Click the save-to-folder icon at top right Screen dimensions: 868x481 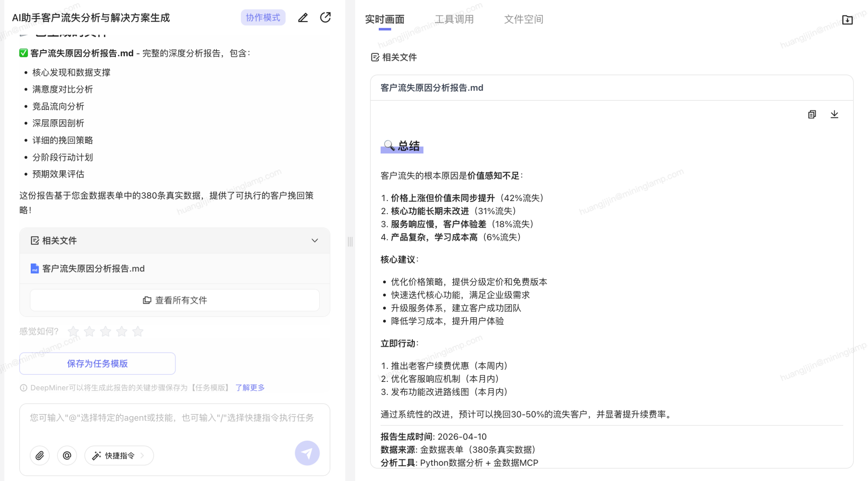point(847,20)
